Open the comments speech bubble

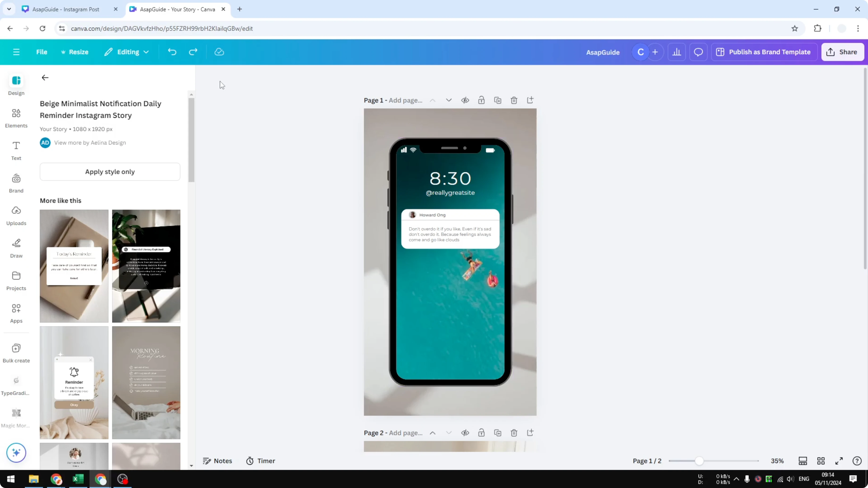pyautogui.click(x=698, y=52)
